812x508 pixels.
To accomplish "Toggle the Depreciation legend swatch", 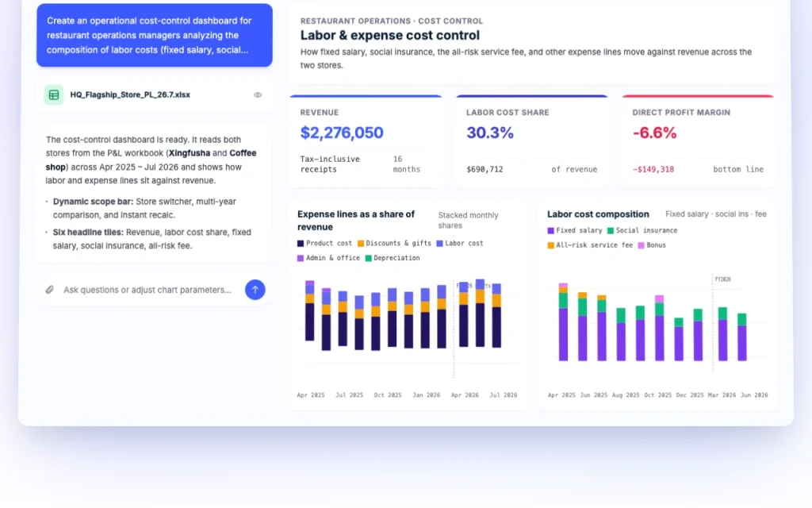I will coord(368,258).
